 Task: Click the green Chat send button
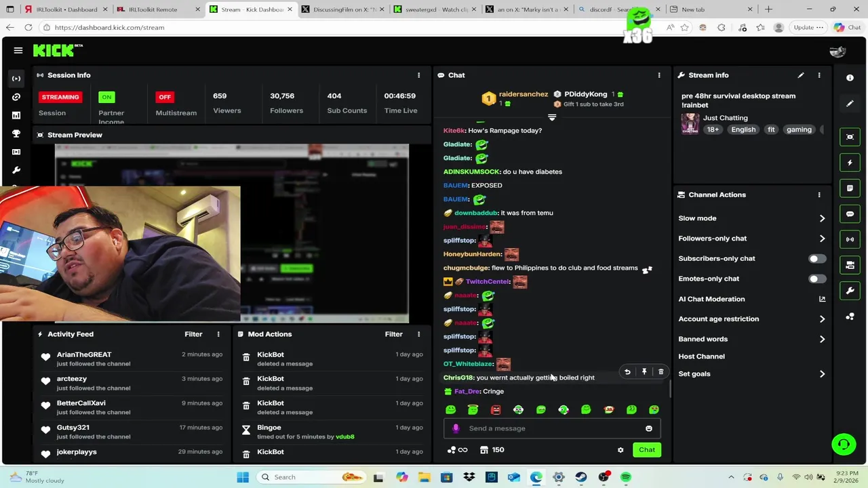(x=647, y=450)
